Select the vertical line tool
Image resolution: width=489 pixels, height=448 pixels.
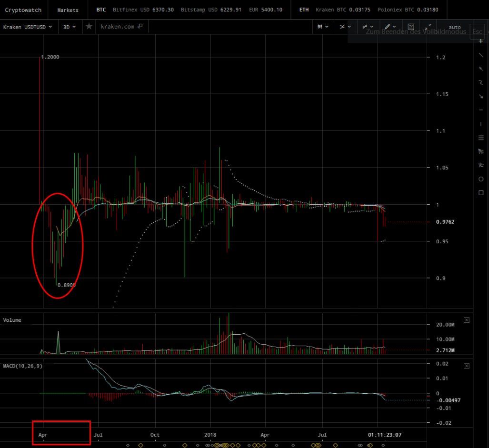tap(481, 124)
